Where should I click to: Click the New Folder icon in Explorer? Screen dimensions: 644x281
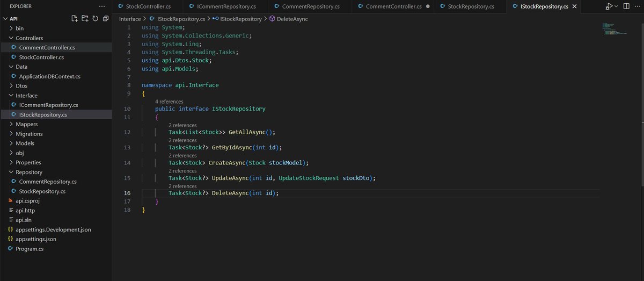pyautogui.click(x=85, y=18)
